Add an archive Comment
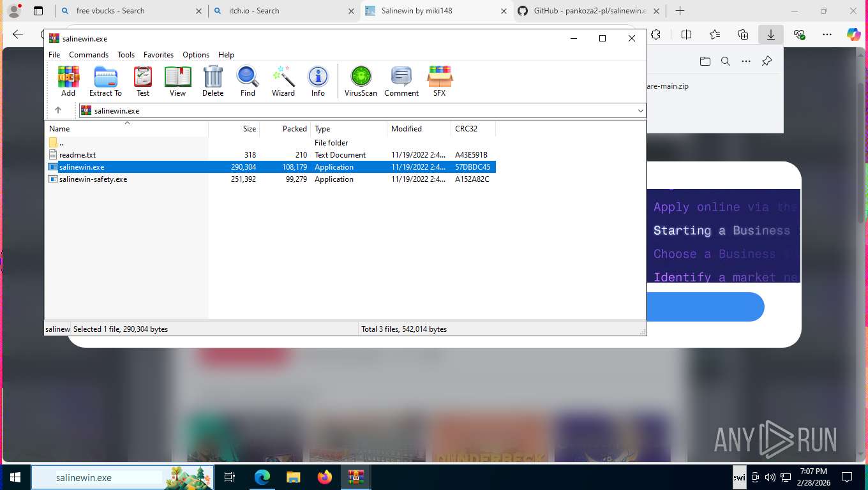 click(x=401, y=81)
